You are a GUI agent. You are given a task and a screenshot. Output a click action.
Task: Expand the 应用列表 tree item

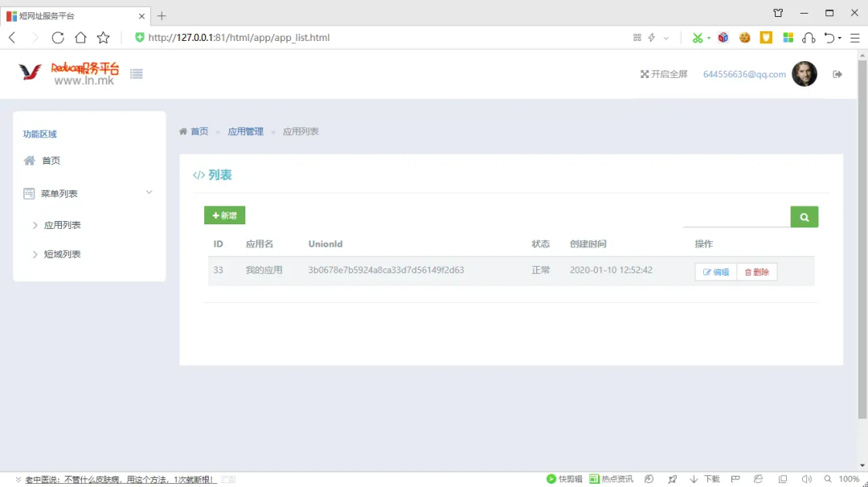tap(62, 226)
